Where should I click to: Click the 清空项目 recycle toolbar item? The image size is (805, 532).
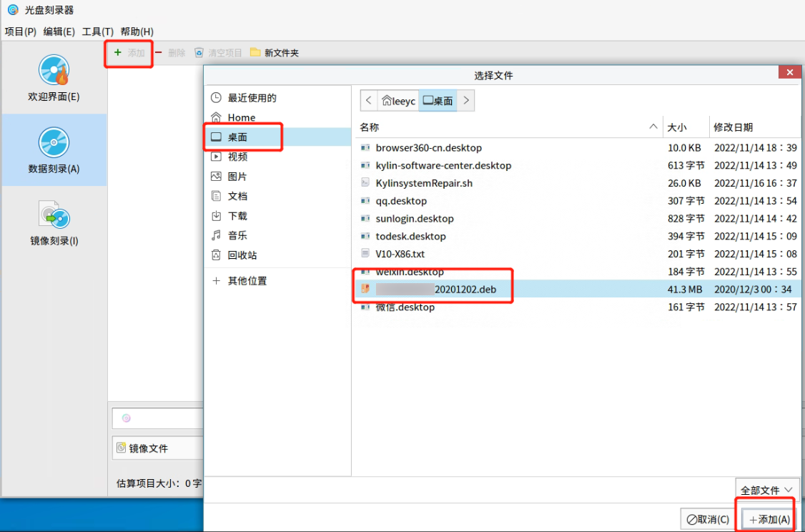point(218,53)
